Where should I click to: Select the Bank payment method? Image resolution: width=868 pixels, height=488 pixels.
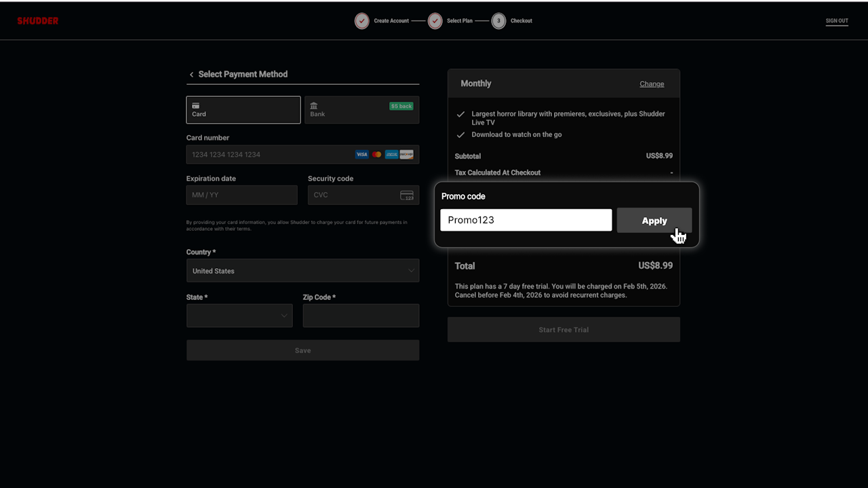coord(361,109)
